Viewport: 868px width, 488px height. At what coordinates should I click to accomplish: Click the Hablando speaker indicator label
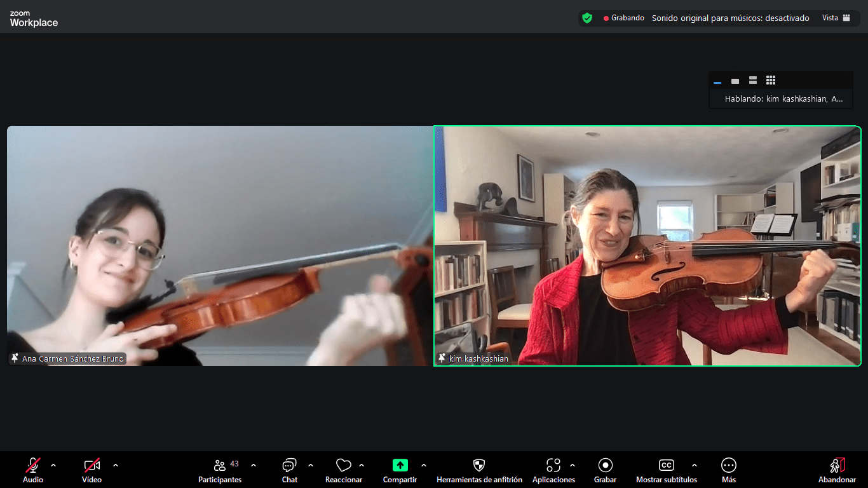780,98
